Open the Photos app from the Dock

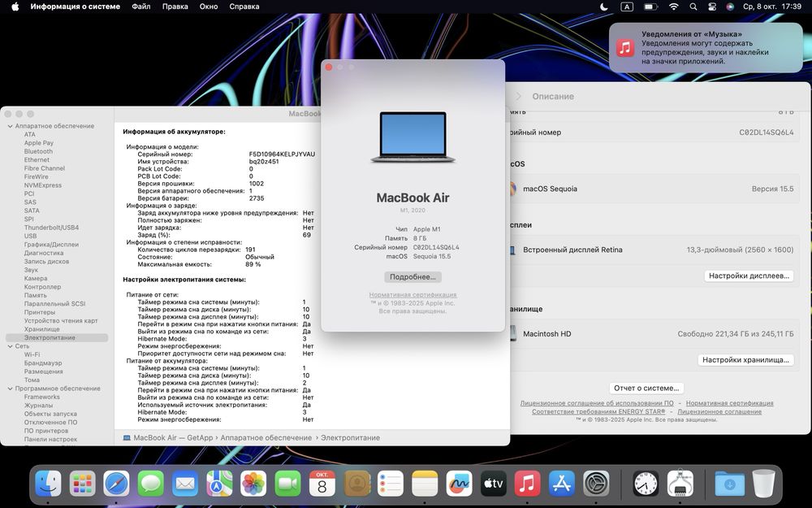click(x=253, y=484)
